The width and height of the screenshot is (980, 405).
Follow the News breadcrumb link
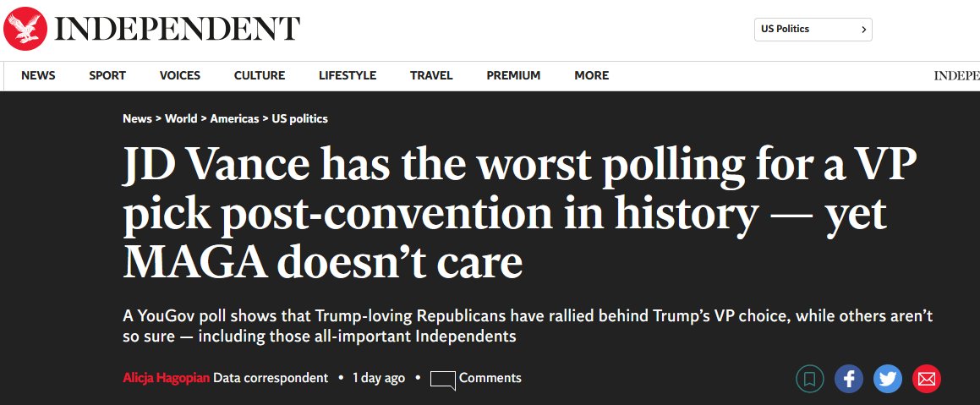(138, 118)
